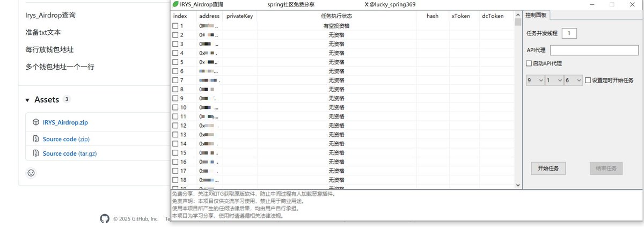Viewport: 644px width, 227px height.
Task: Minimize the IRYS_Airdrop查询 window
Action: tap(592, 4)
